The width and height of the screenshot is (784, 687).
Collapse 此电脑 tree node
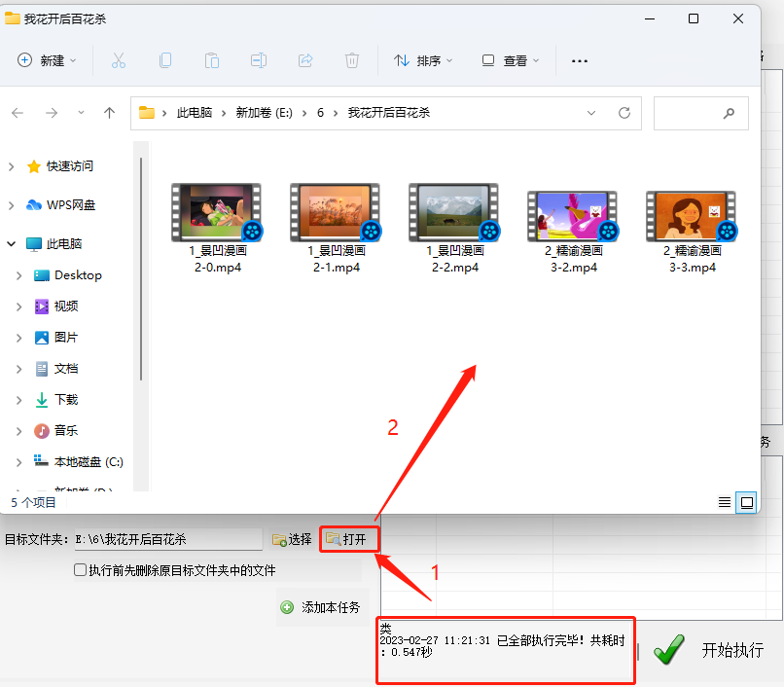click(11, 244)
